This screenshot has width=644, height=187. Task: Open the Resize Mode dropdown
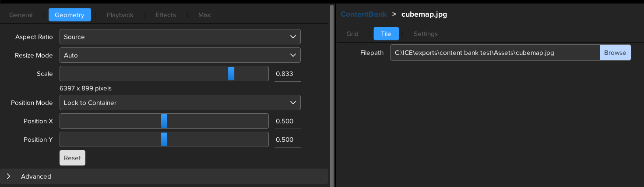pos(180,55)
